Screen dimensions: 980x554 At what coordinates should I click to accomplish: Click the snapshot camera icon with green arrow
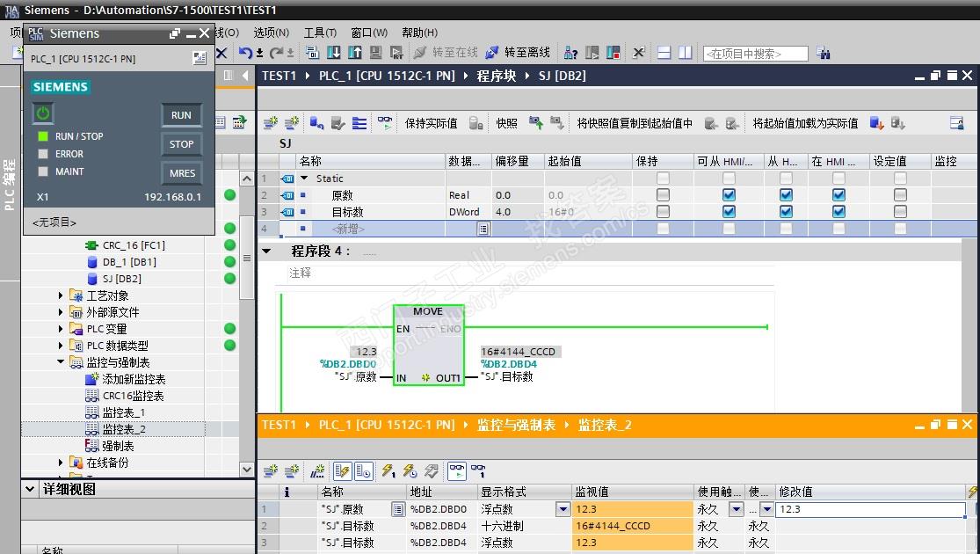(535, 122)
